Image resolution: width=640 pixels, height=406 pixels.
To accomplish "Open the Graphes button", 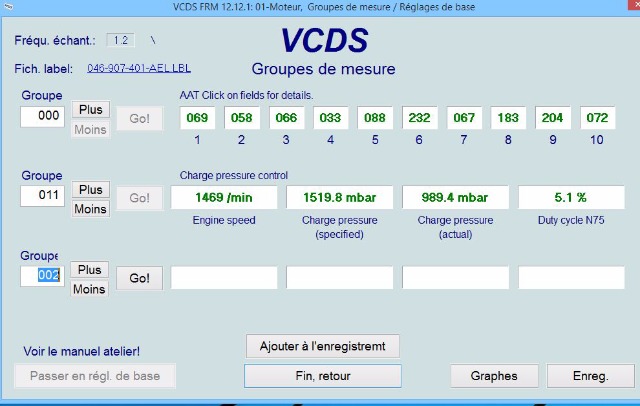I will point(494,376).
